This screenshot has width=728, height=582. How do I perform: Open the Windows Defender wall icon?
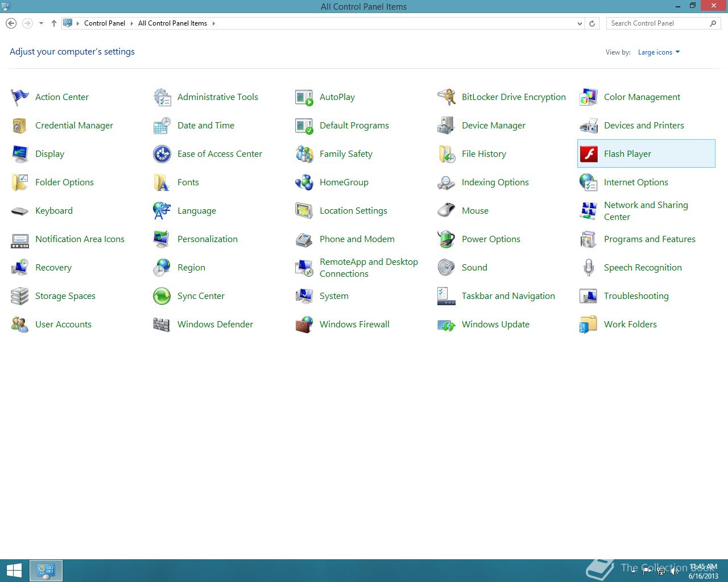point(162,325)
